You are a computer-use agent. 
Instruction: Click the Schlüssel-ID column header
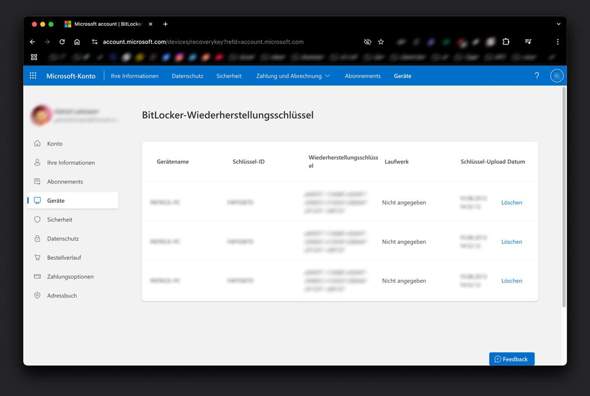(x=249, y=161)
